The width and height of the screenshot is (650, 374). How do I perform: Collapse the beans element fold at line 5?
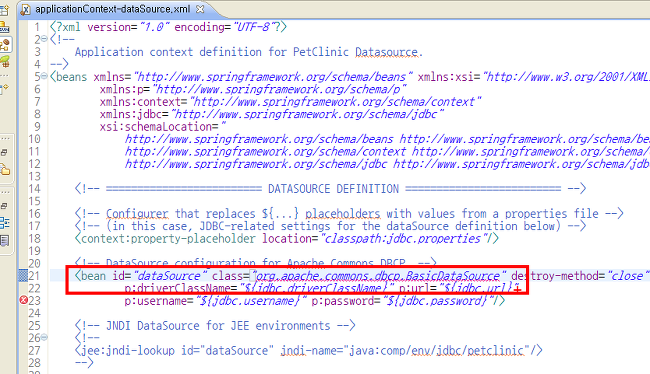point(44,76)
